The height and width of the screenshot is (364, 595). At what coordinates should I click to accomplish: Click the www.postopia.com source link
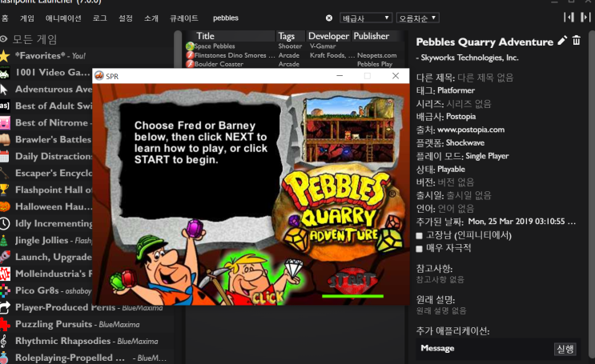471,130
